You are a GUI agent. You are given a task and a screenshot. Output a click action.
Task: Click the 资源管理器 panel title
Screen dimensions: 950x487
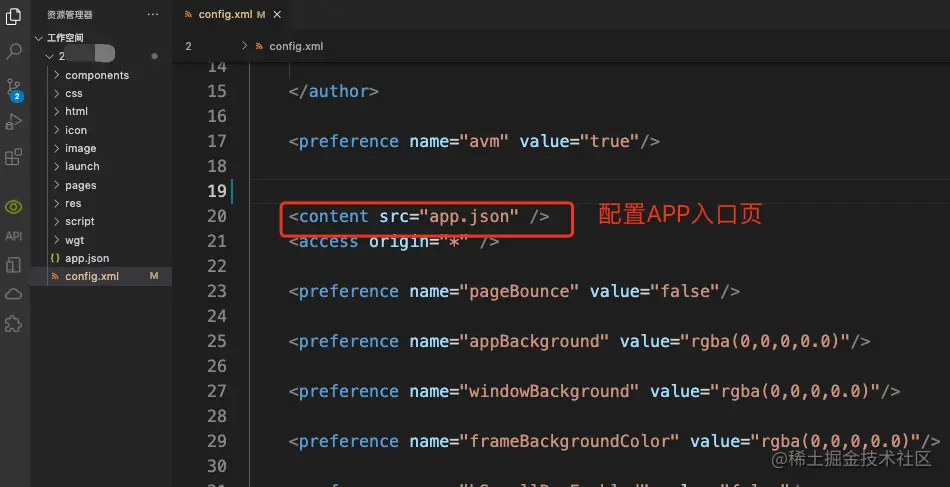[70, 15]
